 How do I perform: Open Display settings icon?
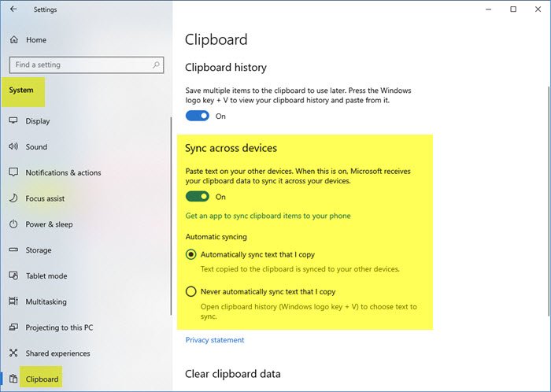13,121
